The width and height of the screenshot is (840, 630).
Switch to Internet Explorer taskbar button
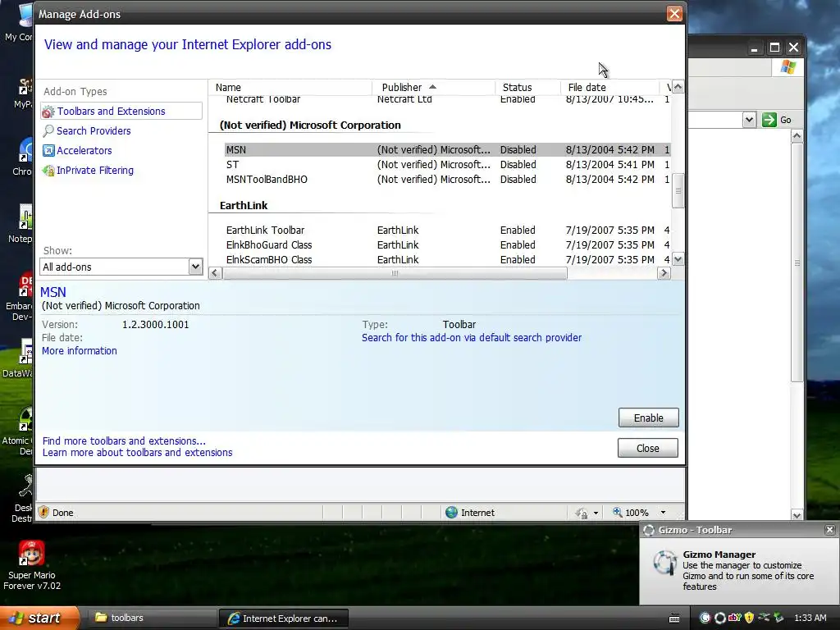pyautogui.click(x=284, y=619)
